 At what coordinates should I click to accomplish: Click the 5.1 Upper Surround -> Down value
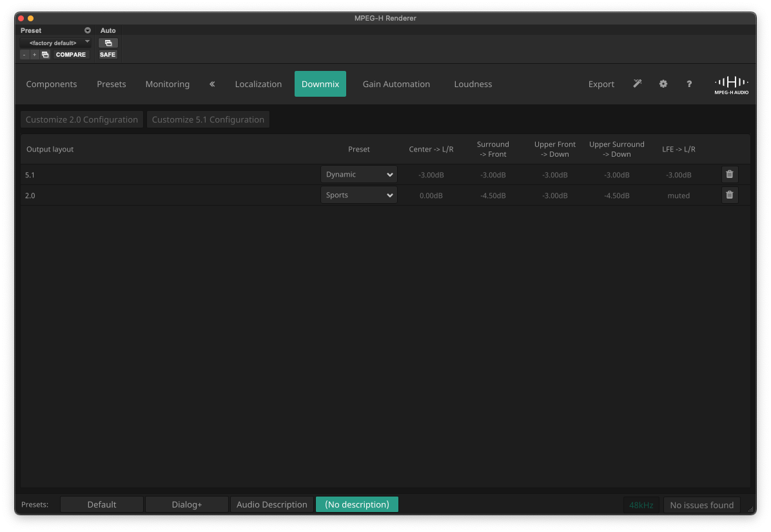tap(616, 175)
